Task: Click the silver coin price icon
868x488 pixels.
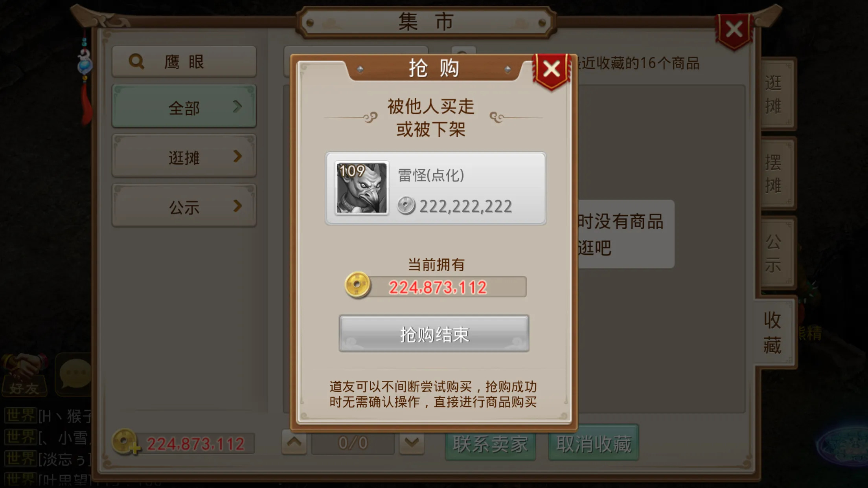Action: (x=406, y=205)
